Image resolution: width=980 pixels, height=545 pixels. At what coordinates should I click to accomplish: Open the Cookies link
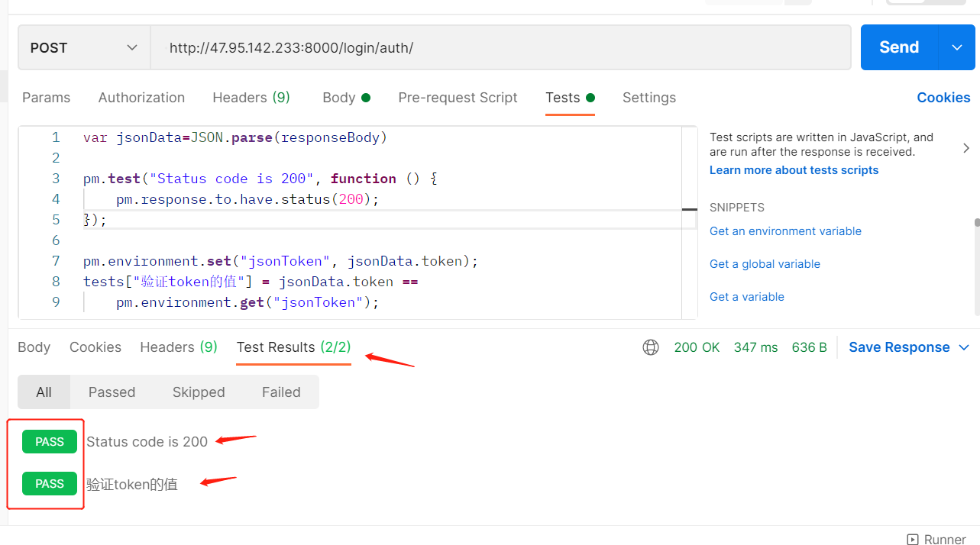pos(943,98)
